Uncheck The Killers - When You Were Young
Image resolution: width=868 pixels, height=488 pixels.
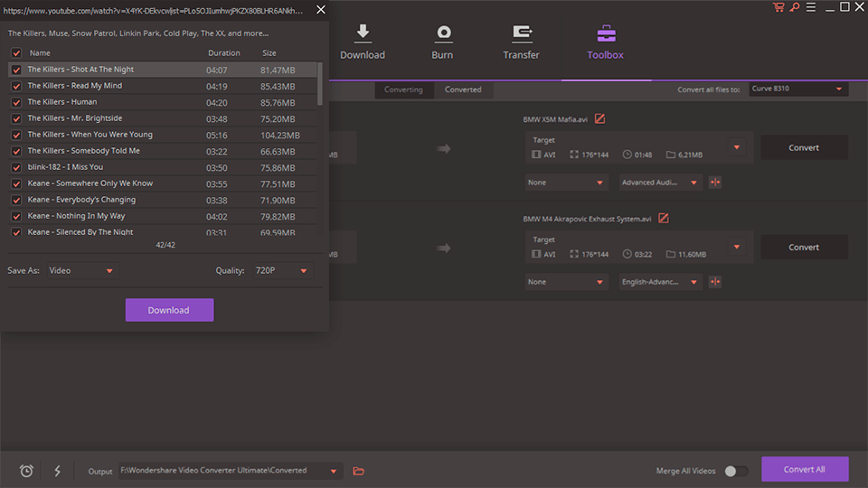click(x=16, y=135)
